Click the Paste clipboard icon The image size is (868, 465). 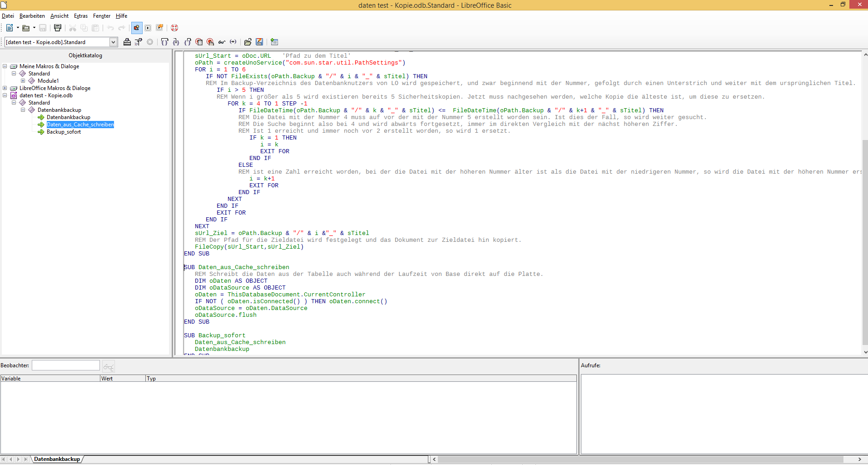click(x=95, y=28)
